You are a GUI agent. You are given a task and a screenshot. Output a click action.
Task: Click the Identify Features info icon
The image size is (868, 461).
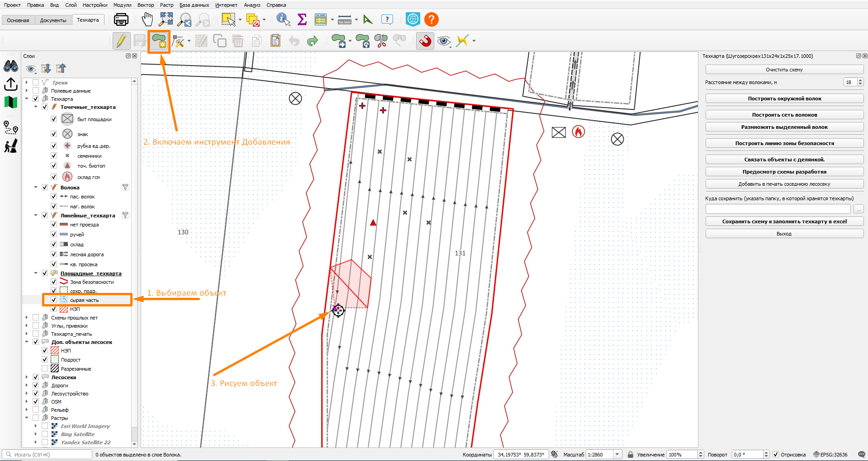pos(283,19)
